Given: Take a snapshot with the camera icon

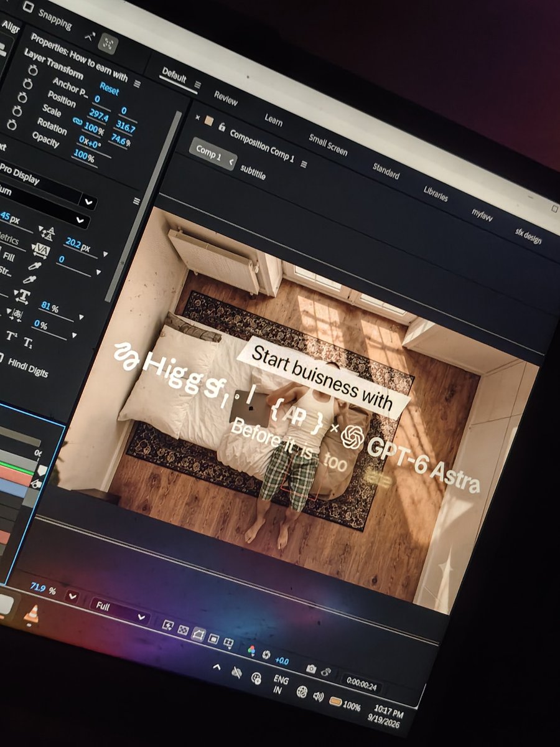Looking at the screenshot, I should coord(310,669).
